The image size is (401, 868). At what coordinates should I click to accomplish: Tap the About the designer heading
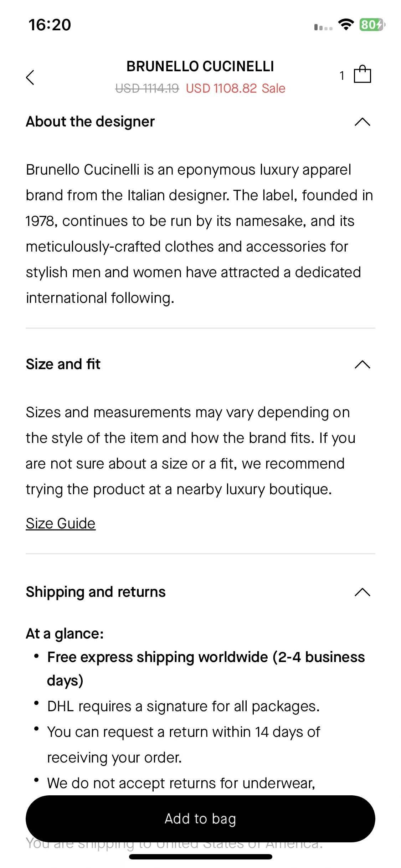90,122
